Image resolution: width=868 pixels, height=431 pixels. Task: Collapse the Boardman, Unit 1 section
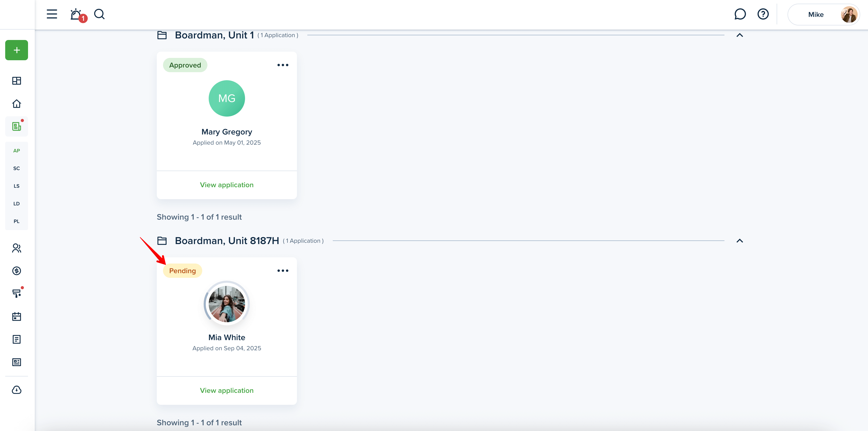(x=740, y=35)
